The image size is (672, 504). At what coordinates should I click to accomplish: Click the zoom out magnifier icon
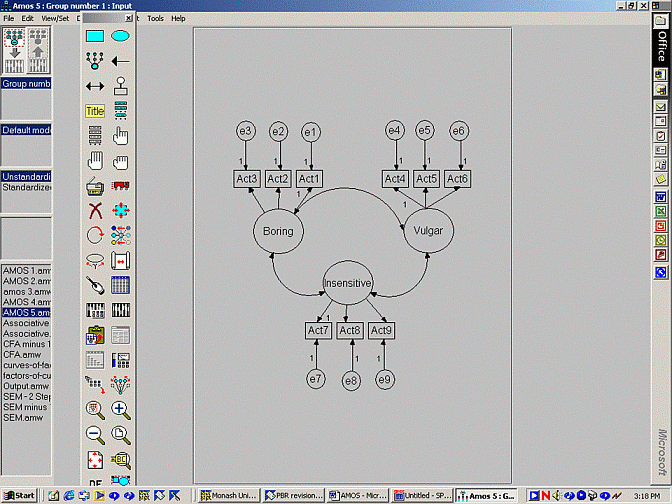point(95,434)
